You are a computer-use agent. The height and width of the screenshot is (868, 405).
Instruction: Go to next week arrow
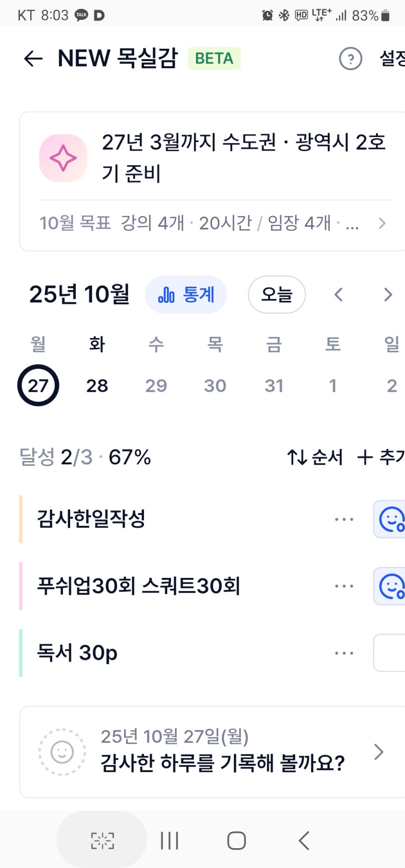point(388,295)
